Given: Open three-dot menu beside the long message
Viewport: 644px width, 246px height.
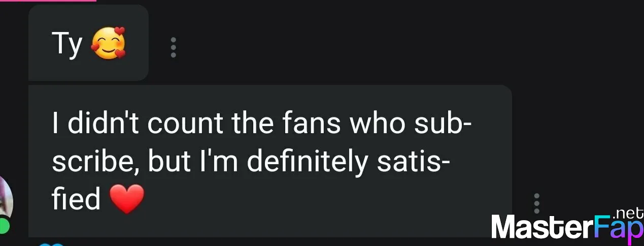Looking at the screenshot, I should pos(536,203).
